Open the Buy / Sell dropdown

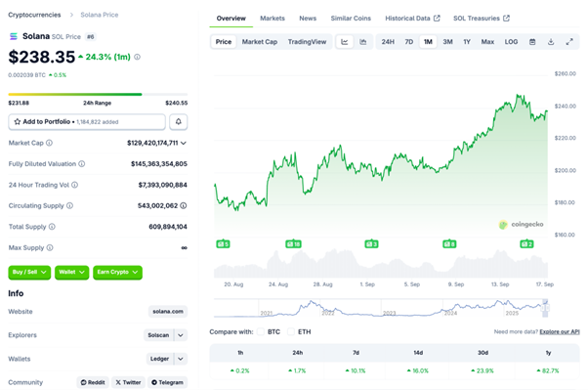(x=29, y=272)
